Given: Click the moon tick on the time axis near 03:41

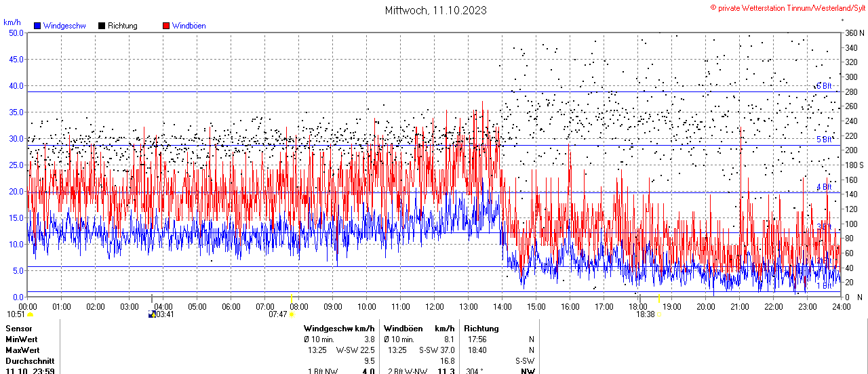Looking at the screenshot, I should click(x=153, y=298).
